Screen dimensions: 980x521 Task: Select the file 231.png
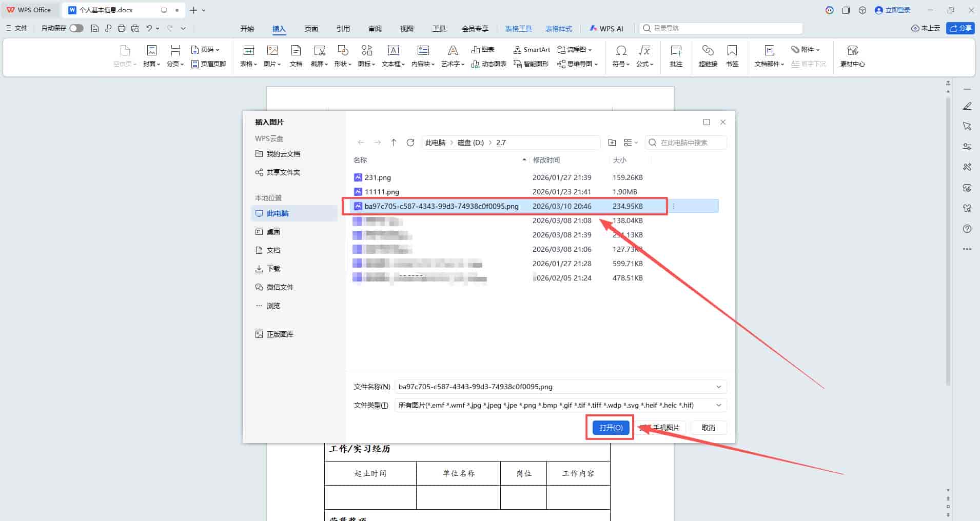click(534, 177)
